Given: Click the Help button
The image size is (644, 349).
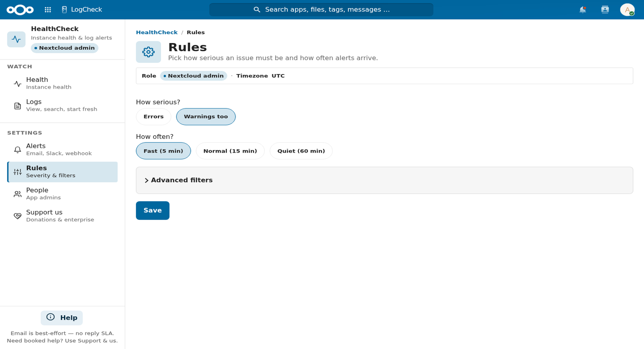Looking at the screenshot, I should coord(62,318).
